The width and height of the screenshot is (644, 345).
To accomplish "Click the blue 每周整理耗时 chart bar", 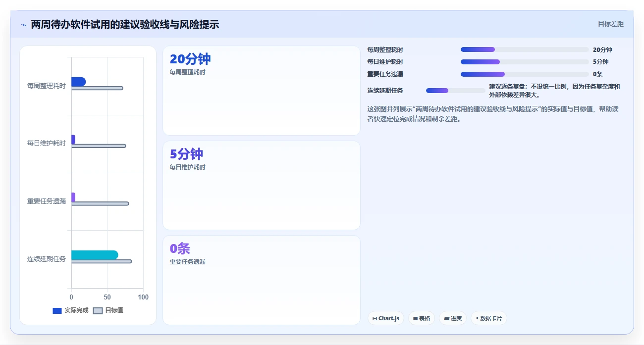I will point(78,82).
